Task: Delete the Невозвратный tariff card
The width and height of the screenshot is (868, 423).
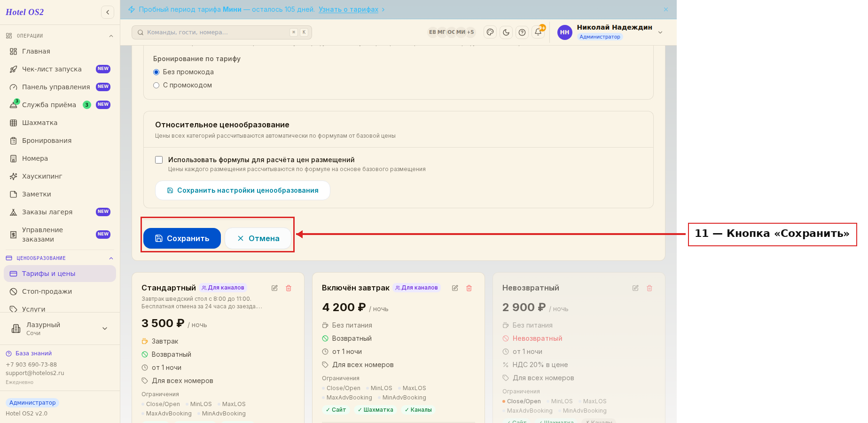Action: pyautogui.click(x=649, y=288)
